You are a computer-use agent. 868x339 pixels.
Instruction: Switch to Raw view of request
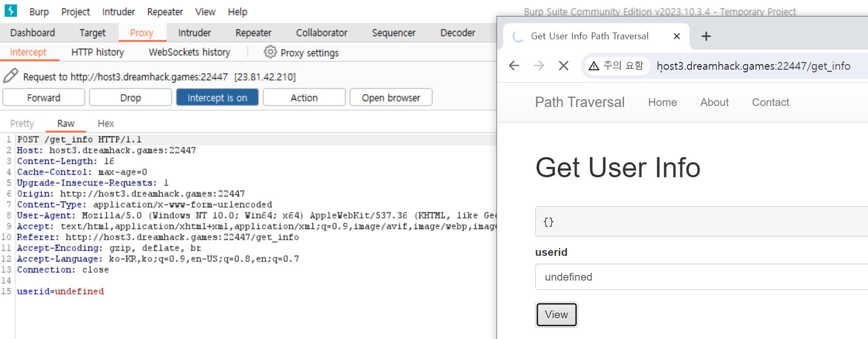click(x=66, y=124)
